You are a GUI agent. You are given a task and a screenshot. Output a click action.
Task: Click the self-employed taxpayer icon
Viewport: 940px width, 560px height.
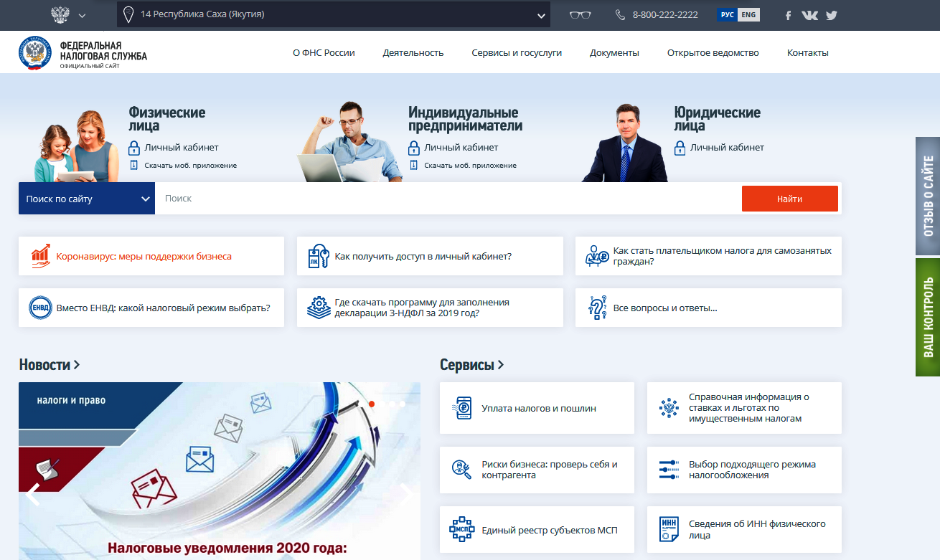coord(597,256)
